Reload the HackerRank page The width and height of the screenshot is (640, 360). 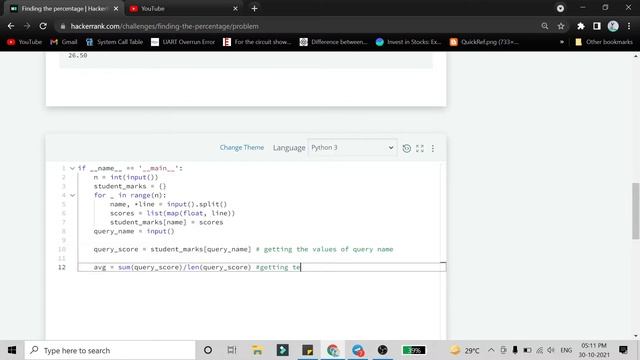coord(43,26)
